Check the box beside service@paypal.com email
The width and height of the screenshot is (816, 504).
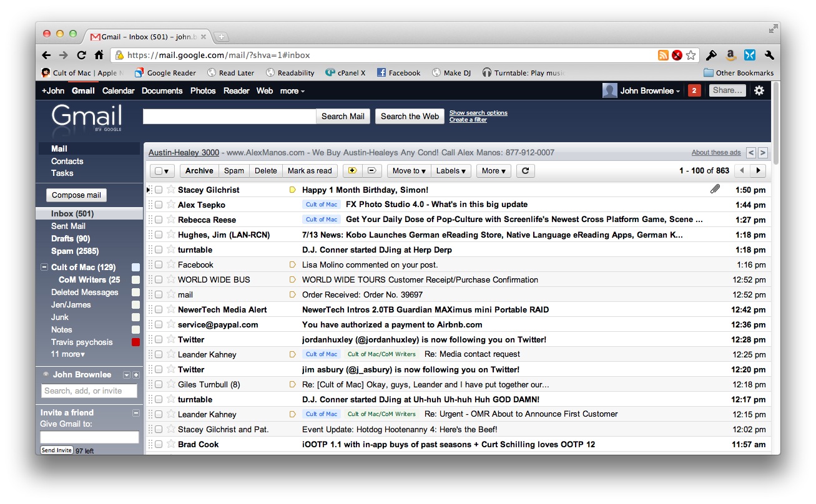click(x=159, y=324)
